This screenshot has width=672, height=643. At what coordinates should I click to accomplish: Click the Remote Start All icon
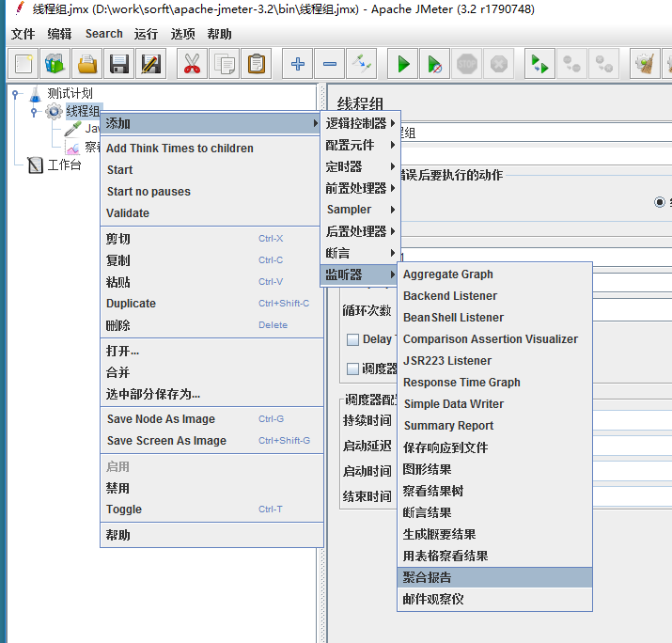[x=540, y=64]
